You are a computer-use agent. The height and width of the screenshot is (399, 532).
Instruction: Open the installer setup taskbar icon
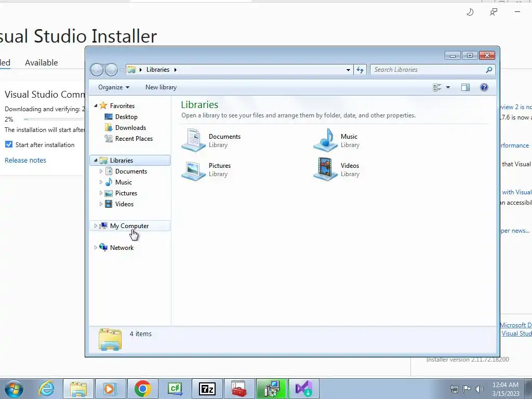coord(272,389)
